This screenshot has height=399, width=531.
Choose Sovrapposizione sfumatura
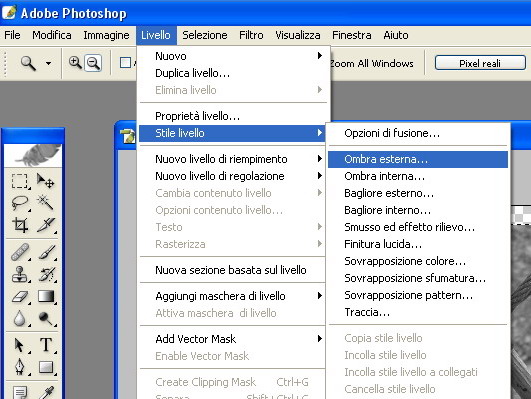(x=418, y=278)
